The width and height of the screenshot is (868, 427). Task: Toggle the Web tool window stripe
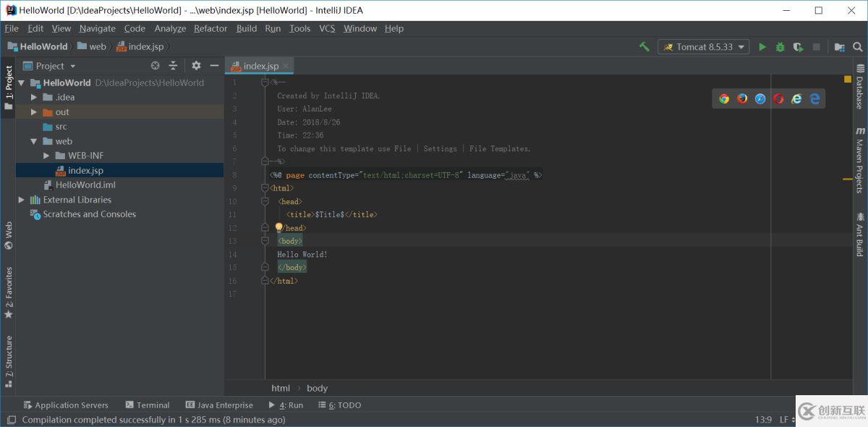[8, 236]
